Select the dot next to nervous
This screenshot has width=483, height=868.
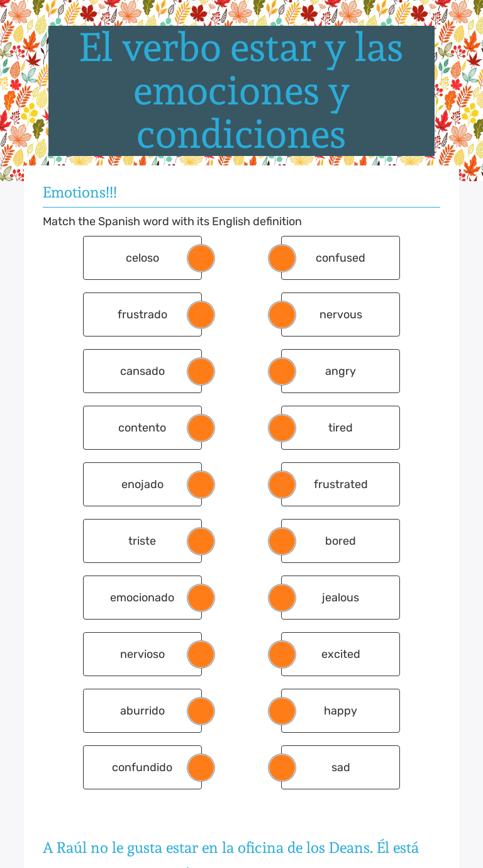click(x=282, y=314)
